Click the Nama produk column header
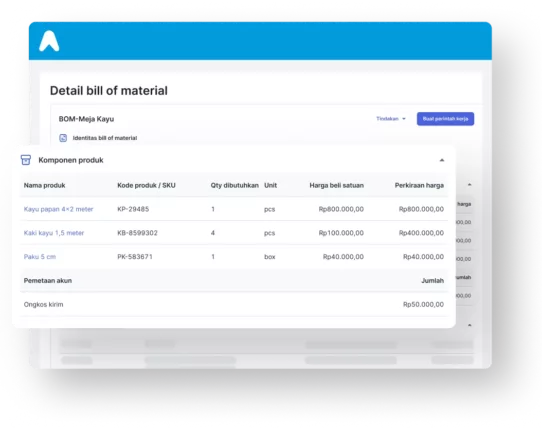 click(x=45, y=185)
